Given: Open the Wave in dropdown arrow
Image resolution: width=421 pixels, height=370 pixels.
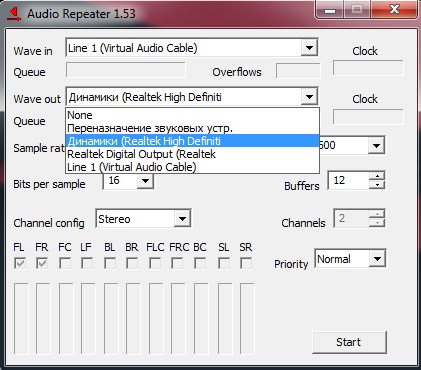Looking at the screenshot, I should coord(309,48).
